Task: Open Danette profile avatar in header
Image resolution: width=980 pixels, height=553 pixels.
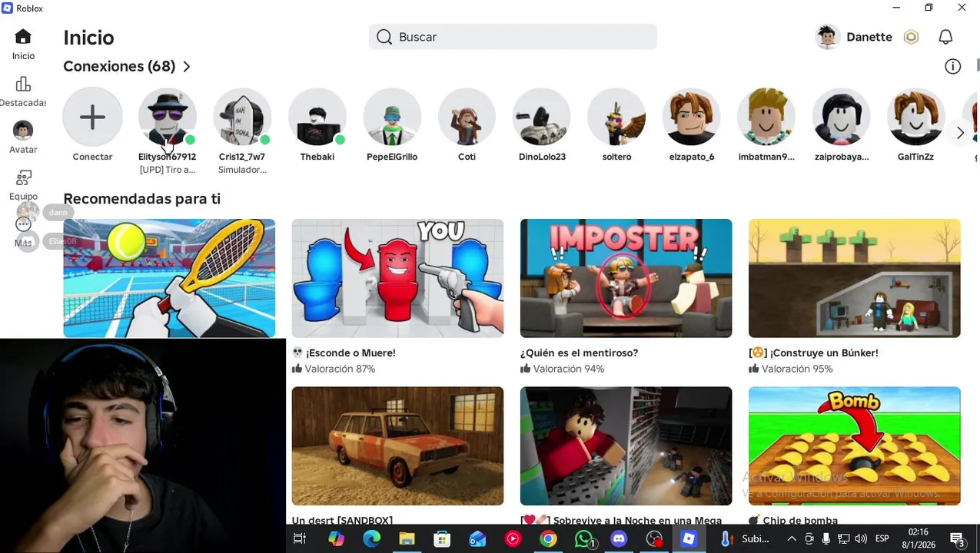Action: tap(828, 37)
